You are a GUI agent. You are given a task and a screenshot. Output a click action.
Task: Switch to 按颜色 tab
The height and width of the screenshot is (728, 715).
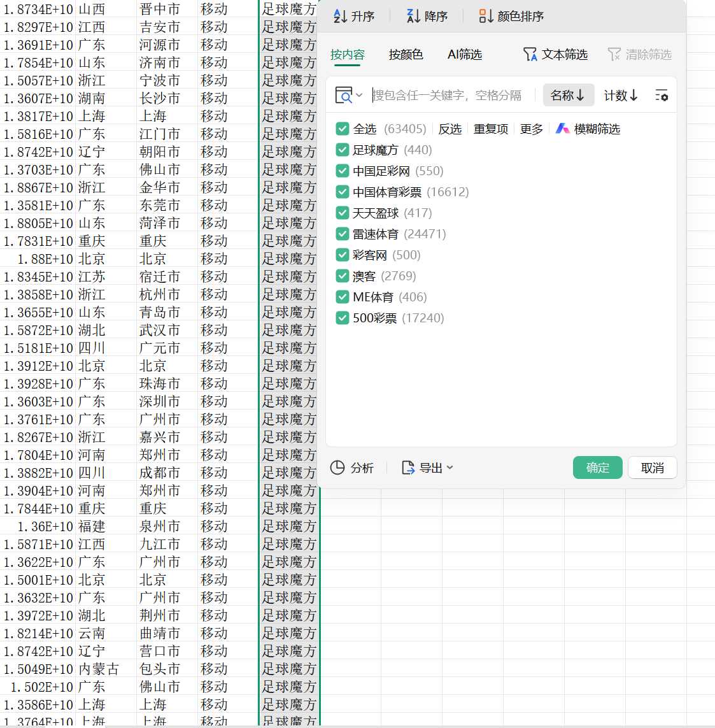406,55
